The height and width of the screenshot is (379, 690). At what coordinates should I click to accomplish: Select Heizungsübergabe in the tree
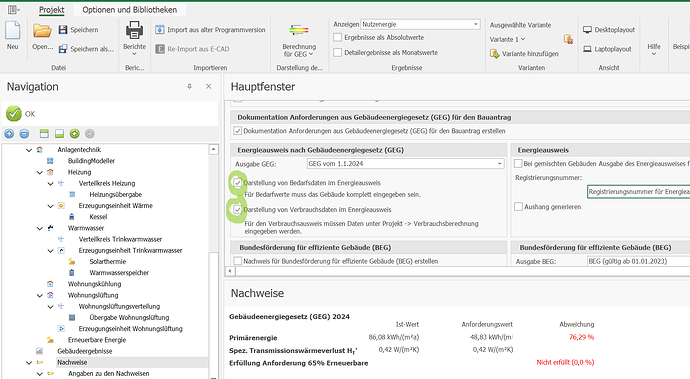point(116,194)
